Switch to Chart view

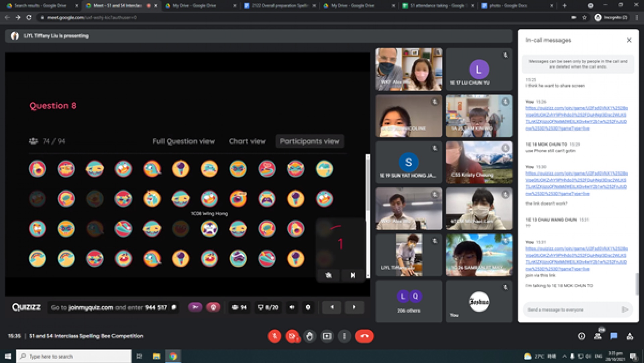click(x=247, y=141)
